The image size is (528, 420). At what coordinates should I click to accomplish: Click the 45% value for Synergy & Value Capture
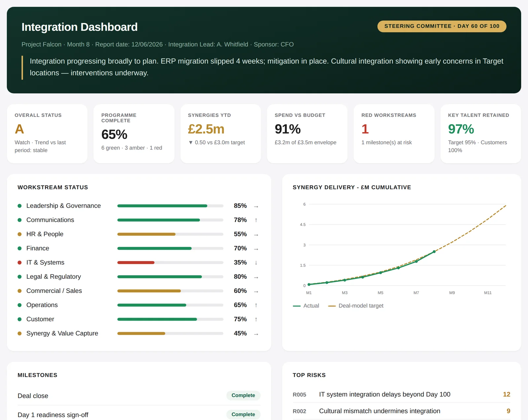240,333
